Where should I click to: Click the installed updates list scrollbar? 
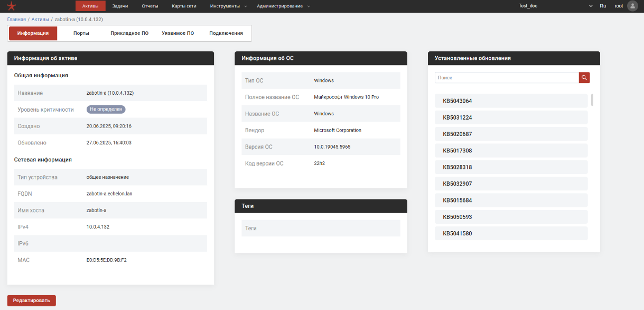[592, 100]
